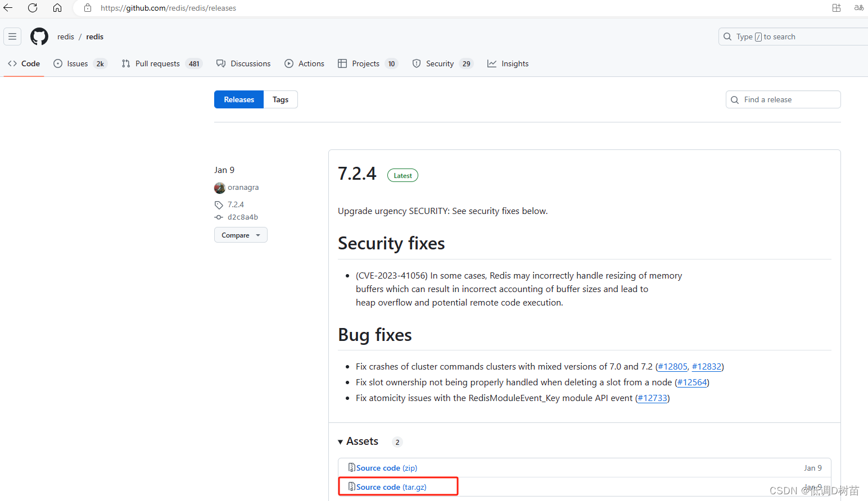Select the 'Security fixes' heading

pyautogui.click(x=391, y=243)
